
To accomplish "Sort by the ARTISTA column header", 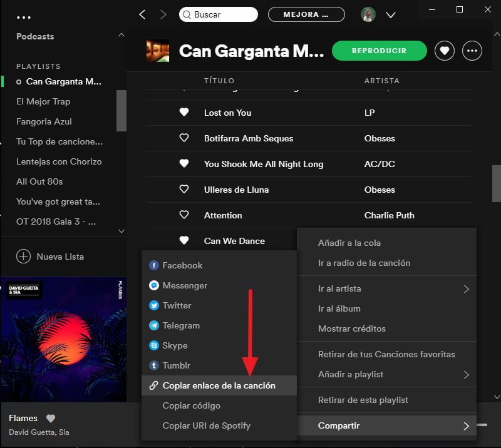I will (382, 81).
